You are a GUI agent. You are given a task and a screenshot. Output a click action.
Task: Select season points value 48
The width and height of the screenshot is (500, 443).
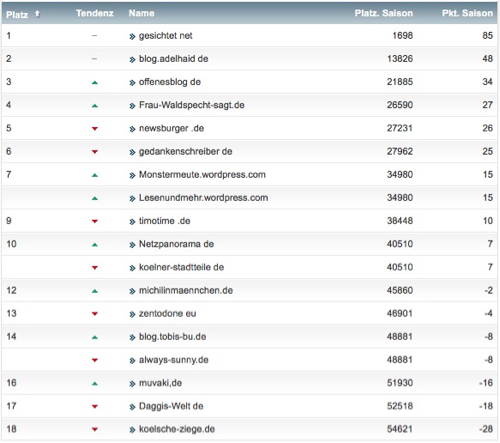click(487, 59)
